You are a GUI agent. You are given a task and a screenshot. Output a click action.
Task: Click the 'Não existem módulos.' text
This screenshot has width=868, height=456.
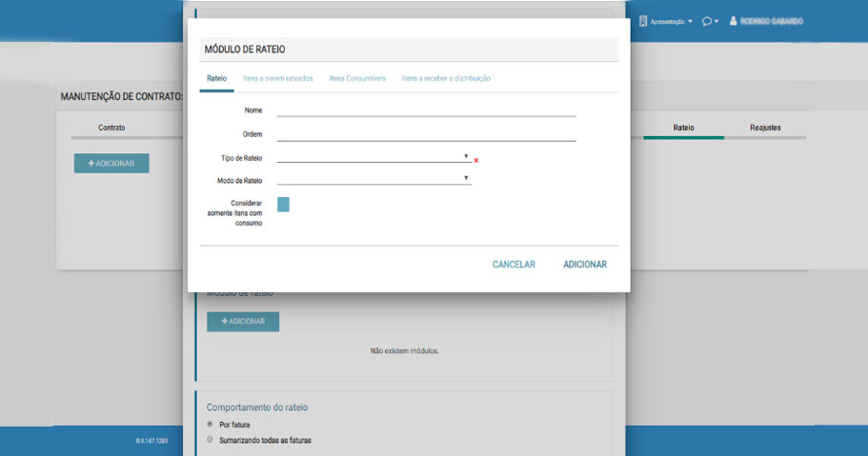point(405,351)
